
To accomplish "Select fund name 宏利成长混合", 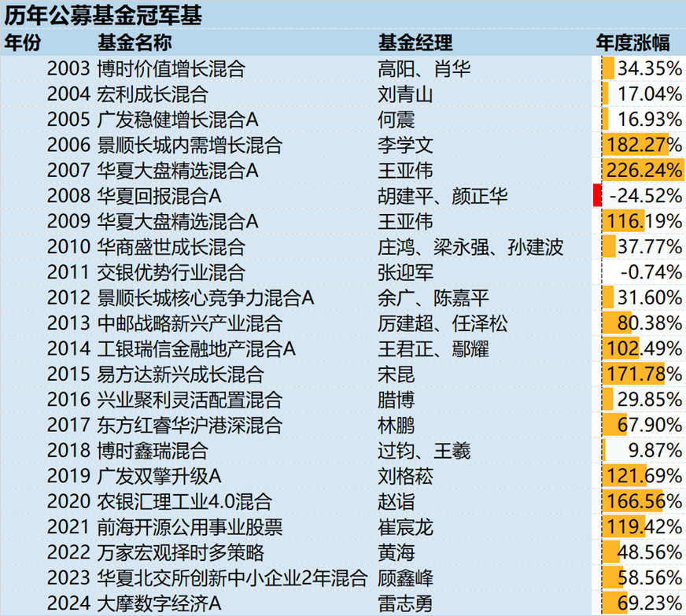I will [x=153, y=94].
